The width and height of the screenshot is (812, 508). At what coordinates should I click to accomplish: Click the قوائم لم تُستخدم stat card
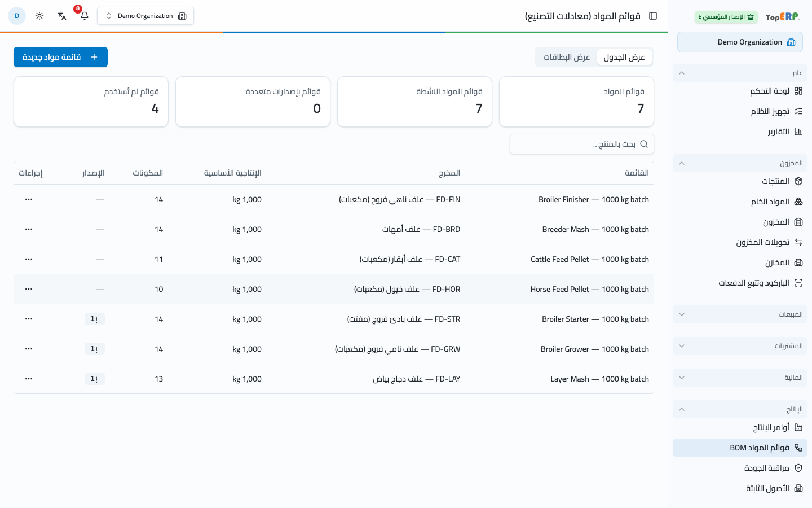click(x=91, y=102)
